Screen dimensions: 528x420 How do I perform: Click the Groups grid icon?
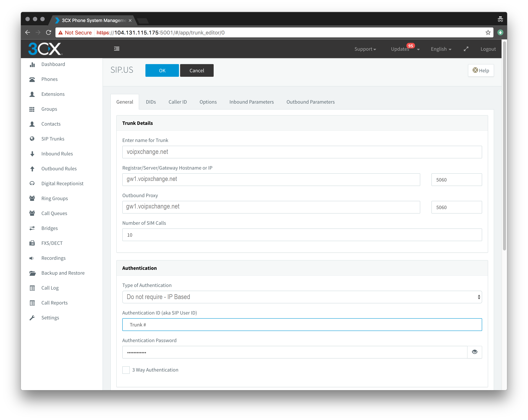click(x=32, y=109)
